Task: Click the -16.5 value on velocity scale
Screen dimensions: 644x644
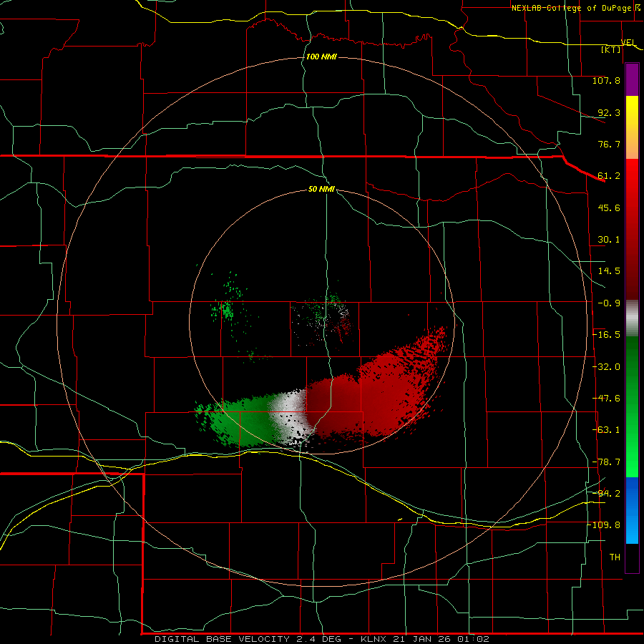Action: pyautogui.click(x=606, y=335)
